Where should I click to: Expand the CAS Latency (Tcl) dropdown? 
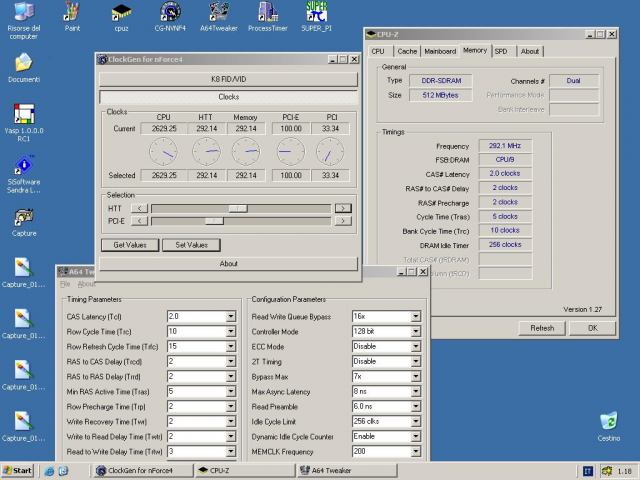(231, 317)
